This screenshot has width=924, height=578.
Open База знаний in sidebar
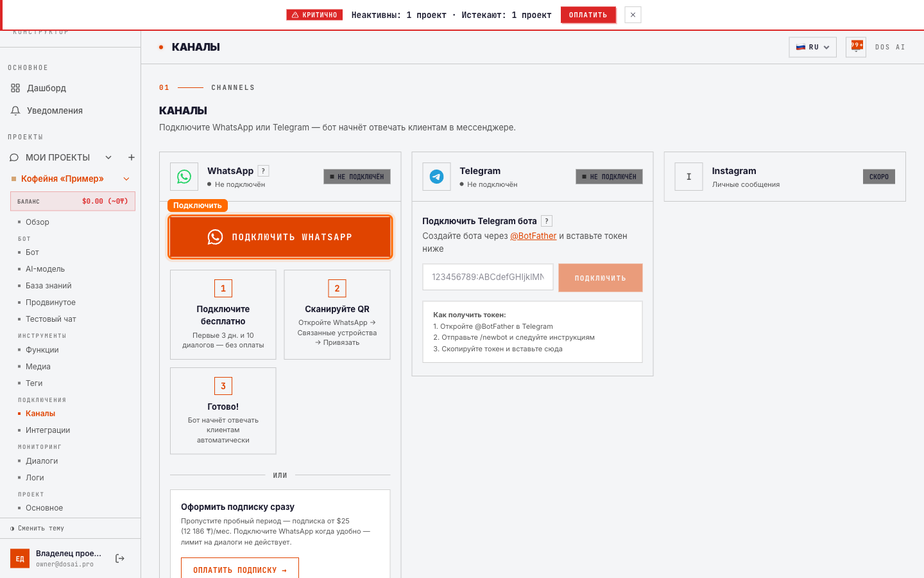coord(49,286)
